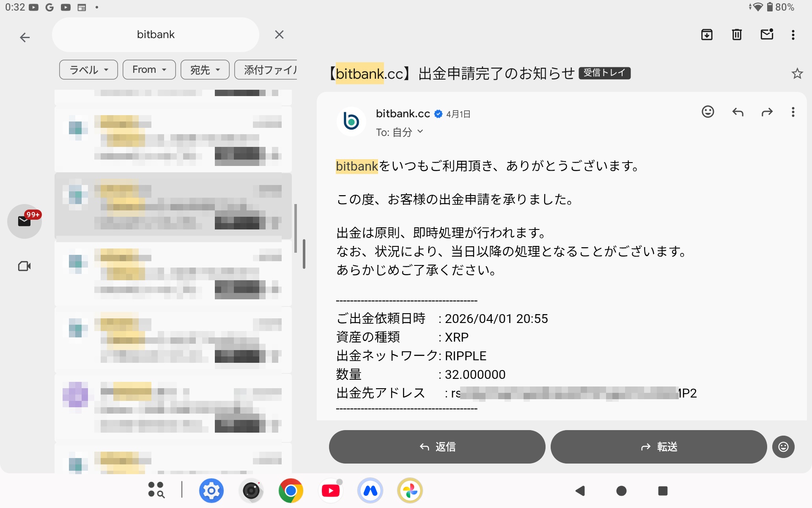Delete this email with trash icon

[x=737, y=35]
